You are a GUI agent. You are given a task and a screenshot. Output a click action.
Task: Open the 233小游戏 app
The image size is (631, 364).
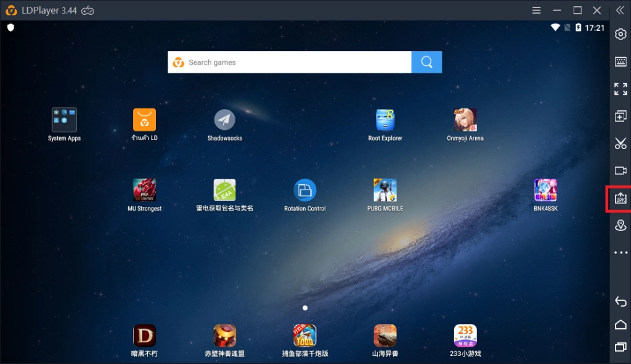pos(465,336)
